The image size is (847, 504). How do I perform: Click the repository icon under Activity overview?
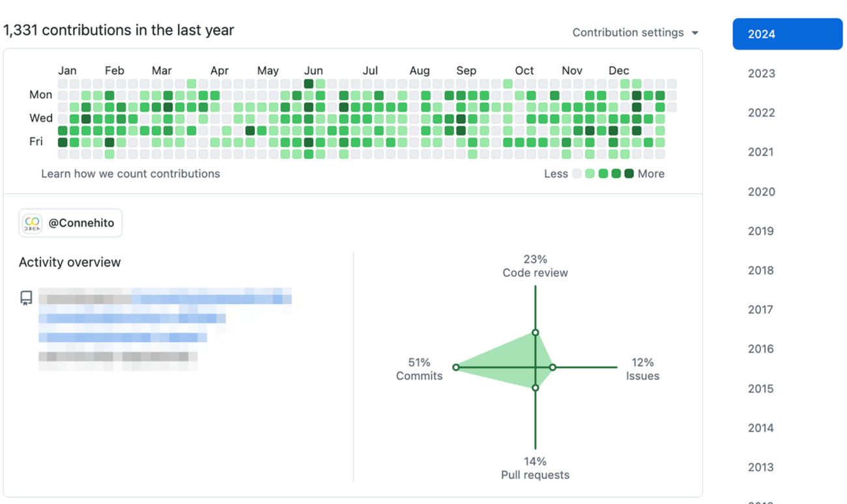coord(26,298)
